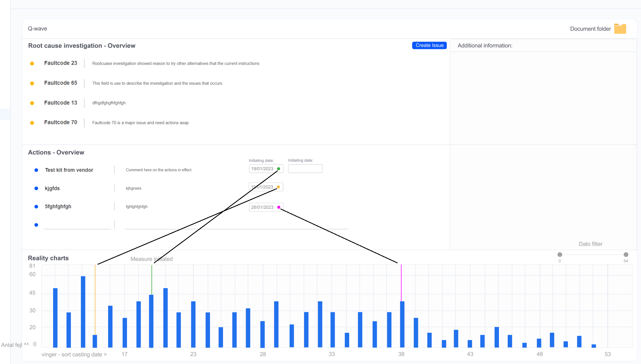The width and height of the screenshot is (641, 364).
Task: Click the orange marker line in the chart
Action: 95,300
